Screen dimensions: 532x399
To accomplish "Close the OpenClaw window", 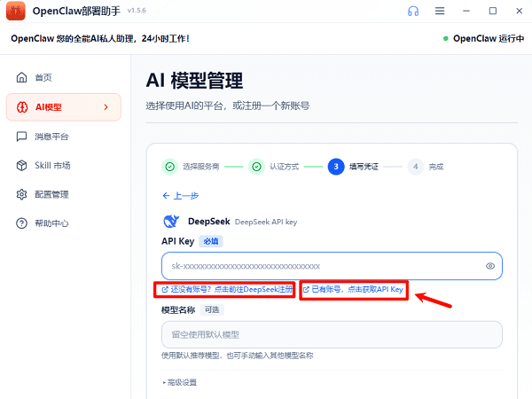I will pyautogui.click(x=519, y=12).
